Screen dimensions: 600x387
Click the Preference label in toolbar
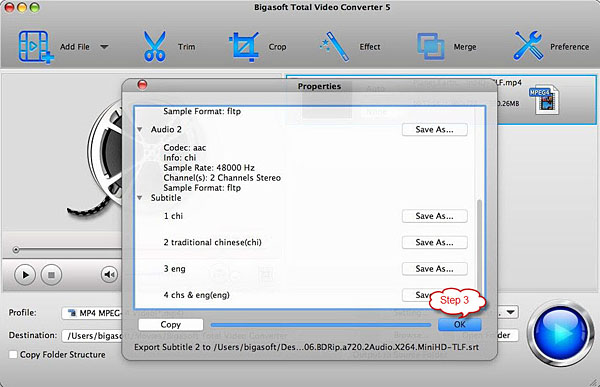coord(569,47)
